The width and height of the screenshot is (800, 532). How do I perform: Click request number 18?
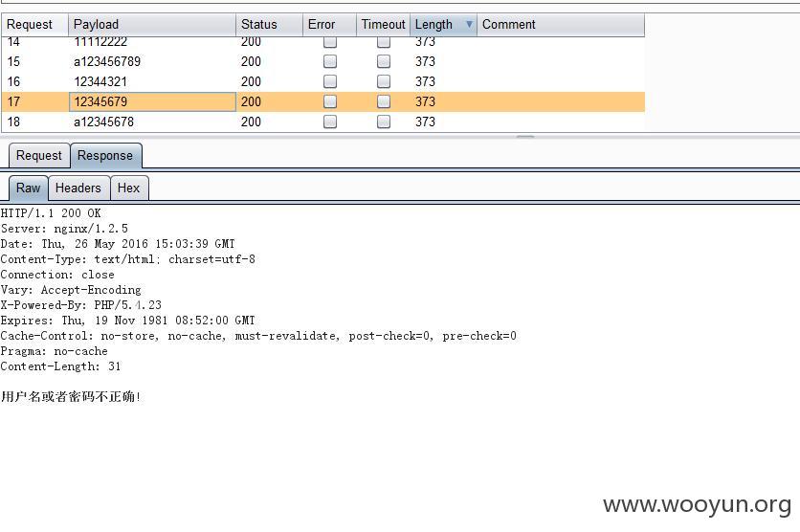13,122
